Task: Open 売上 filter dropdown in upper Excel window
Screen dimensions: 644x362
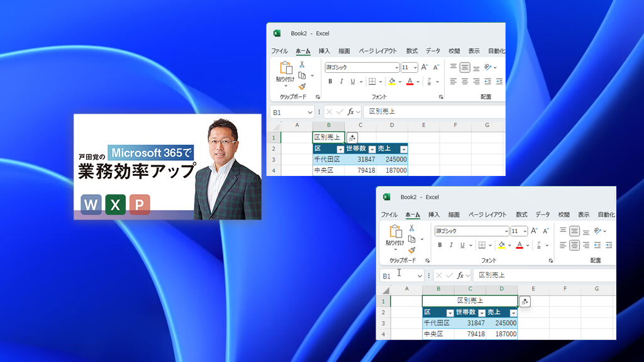Action: [404, 149]
